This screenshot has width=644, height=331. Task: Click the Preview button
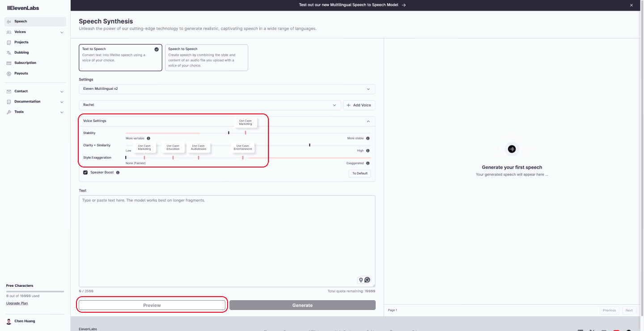152,305
